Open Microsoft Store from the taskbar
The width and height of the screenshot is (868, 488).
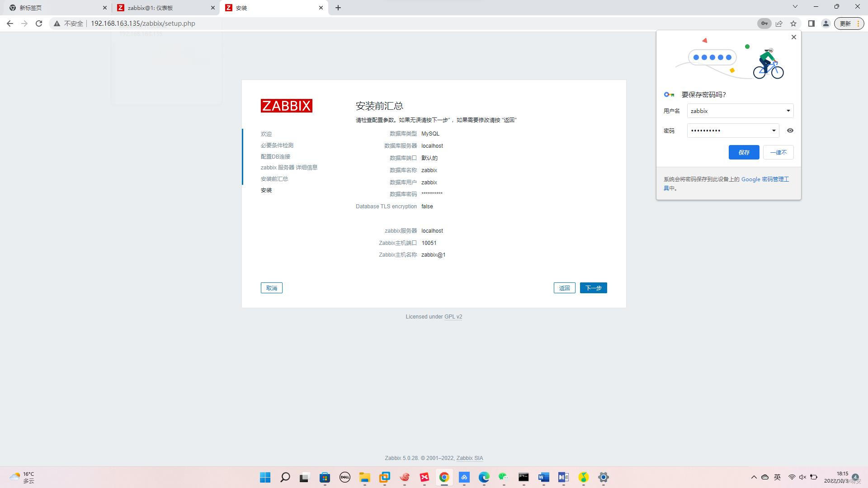(x=325, y=477)
